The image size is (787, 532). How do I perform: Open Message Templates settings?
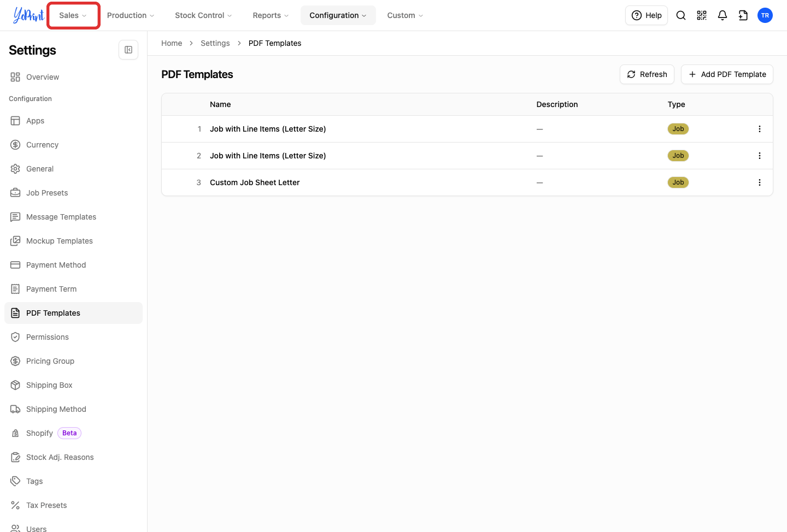pyautogui.click(x=73, y=217)
